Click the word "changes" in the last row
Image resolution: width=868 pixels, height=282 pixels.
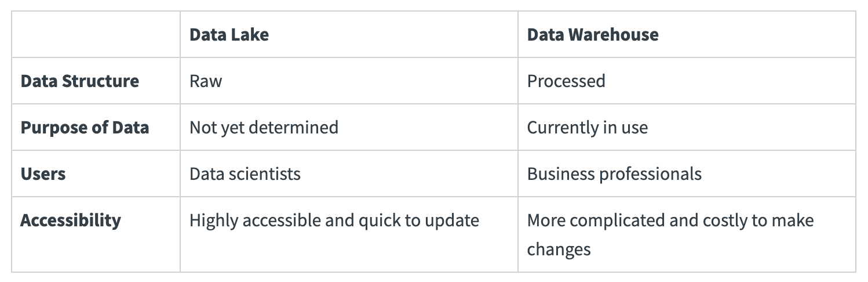tap(559, 250)
